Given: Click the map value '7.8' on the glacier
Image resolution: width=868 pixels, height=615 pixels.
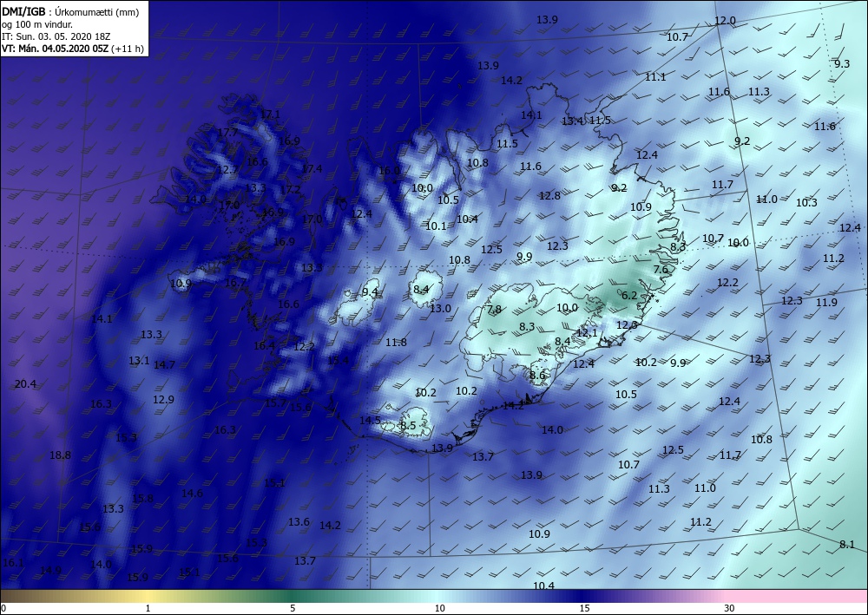Looking at the screenshot, I should click(x=495, y=309).
